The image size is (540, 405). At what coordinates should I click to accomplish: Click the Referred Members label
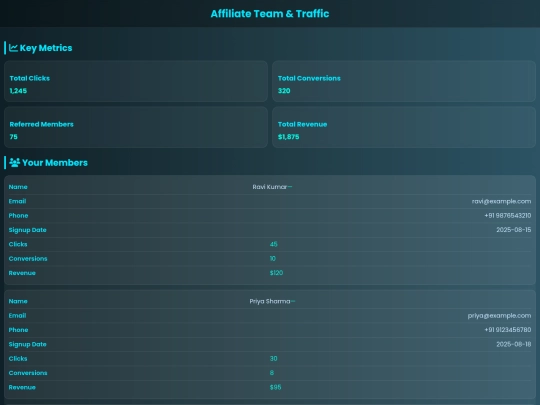[x=41, y=124]
